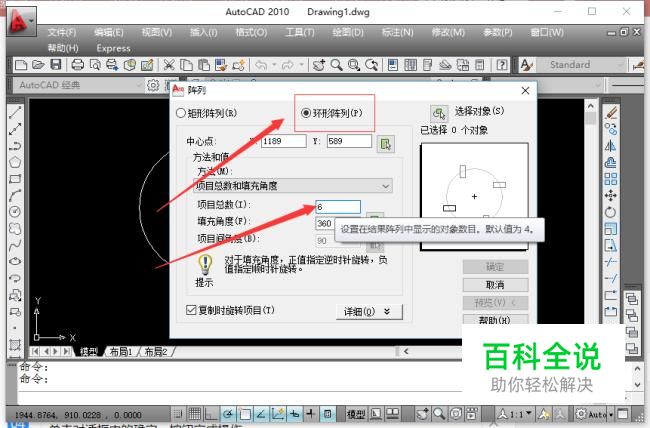Click the Plot/Print toolbar icon
Screen dimensions: 650x428
pos(78,65)
